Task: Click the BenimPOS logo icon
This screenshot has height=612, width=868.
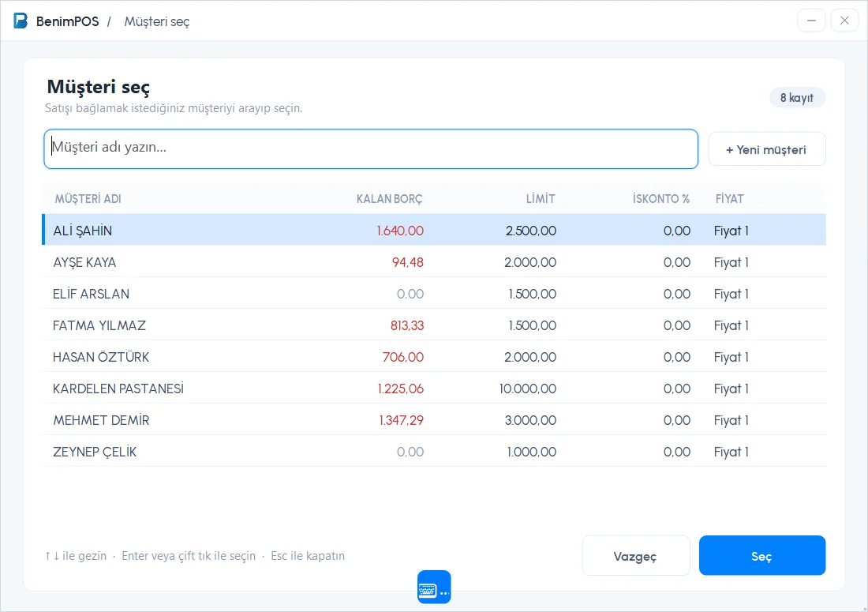Action: point(21,21)
